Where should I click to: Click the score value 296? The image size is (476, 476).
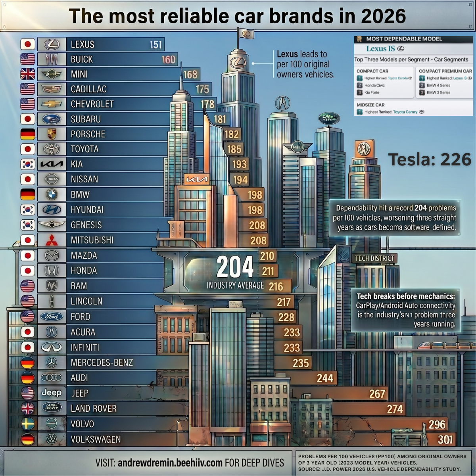tap(437, 424)
